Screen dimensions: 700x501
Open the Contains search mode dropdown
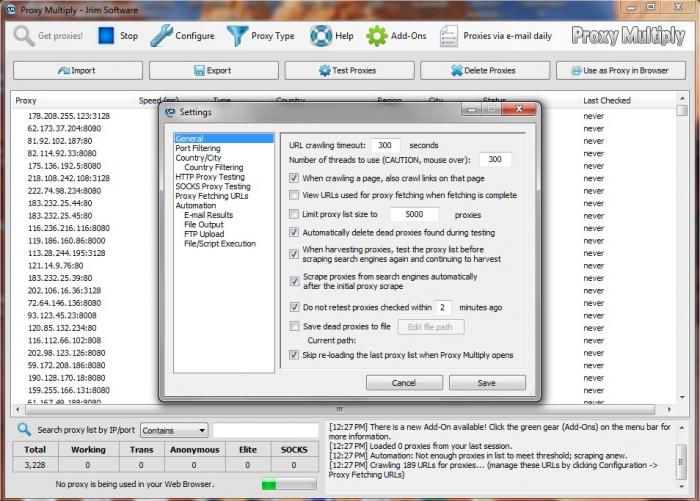(x=174, y=430)
